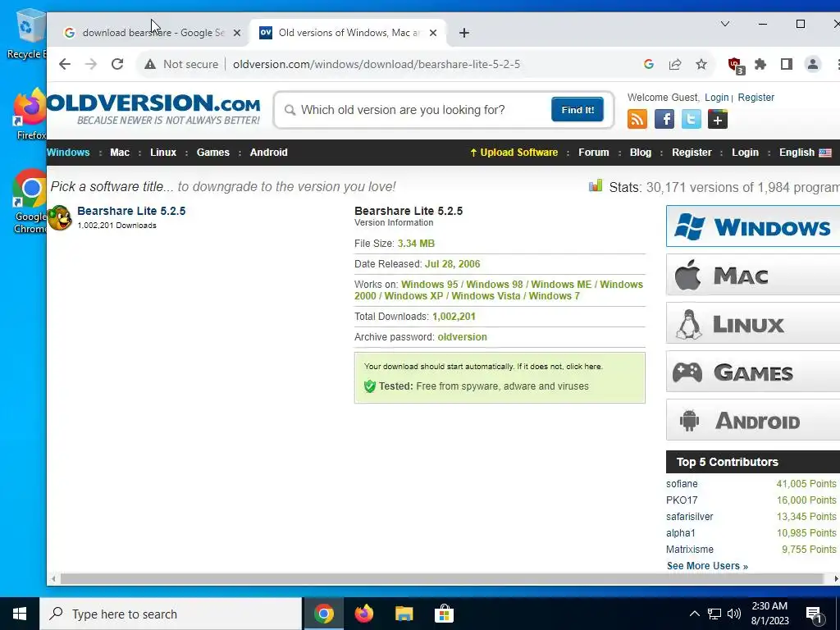Click the browser forward arrow
This screenshot has width=840, height=630.
[x=91, y=64]
